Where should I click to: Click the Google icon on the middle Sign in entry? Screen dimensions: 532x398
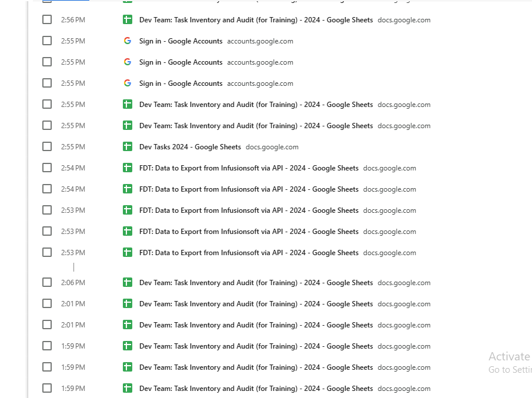click(128, 62)
